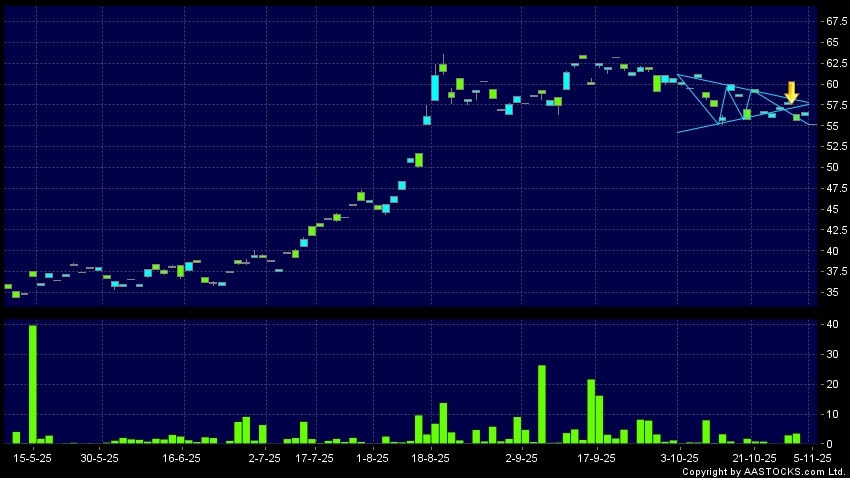Select the 50 price axis label
This screenshot has height=478, width=850.
click(x=827, y=168)
